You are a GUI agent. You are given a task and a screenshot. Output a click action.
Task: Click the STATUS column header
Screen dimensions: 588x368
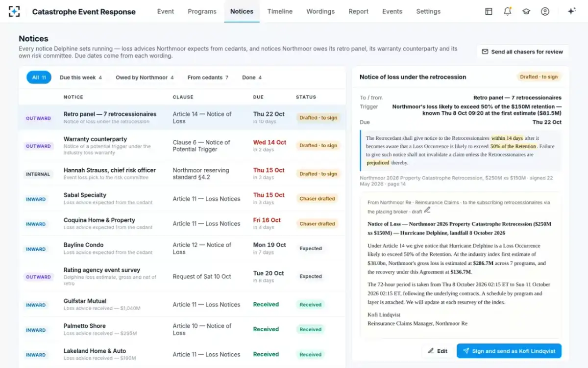pyautogui.click(x=306, y=97)
